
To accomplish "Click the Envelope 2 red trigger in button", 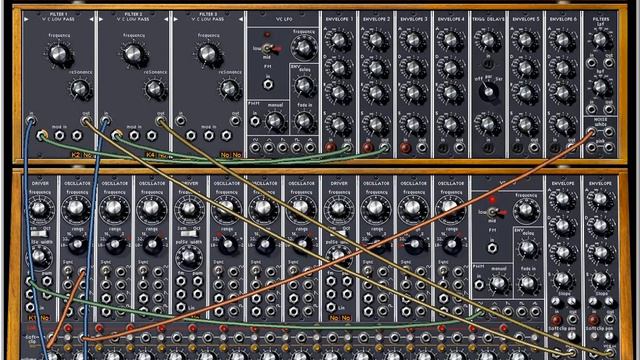I will [367, 147].
